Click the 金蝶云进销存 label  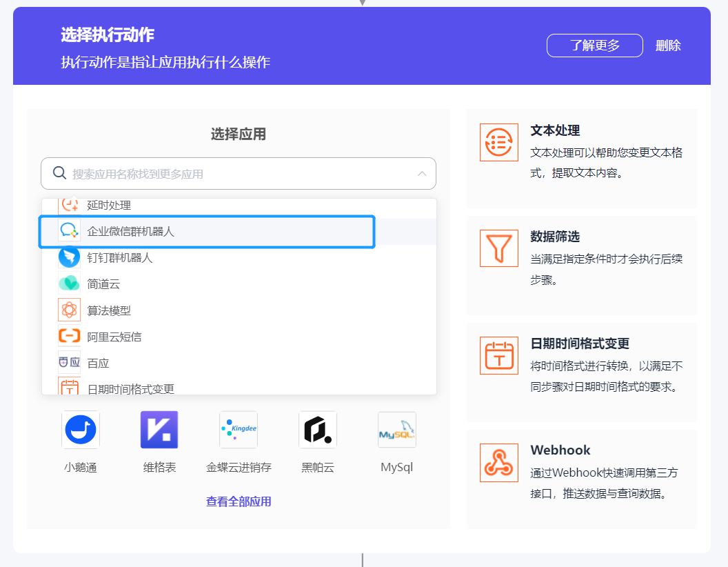point(239,467)
